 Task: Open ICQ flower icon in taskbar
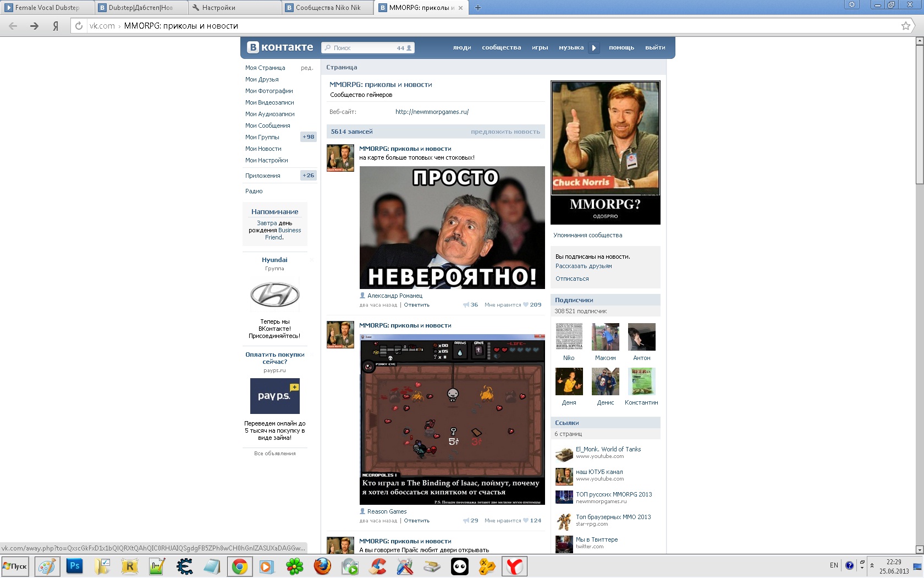pos(295,566)
